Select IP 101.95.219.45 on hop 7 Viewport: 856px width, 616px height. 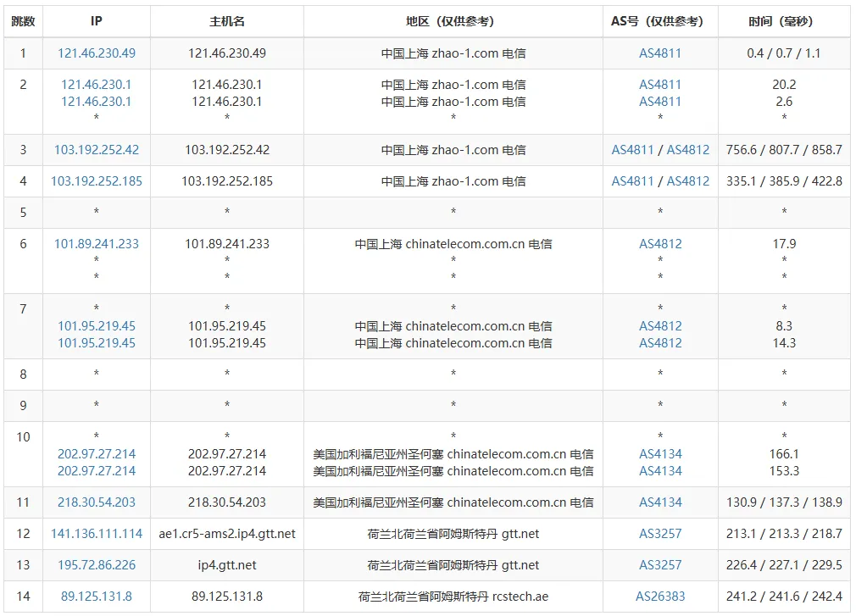[x=96, y=326]
